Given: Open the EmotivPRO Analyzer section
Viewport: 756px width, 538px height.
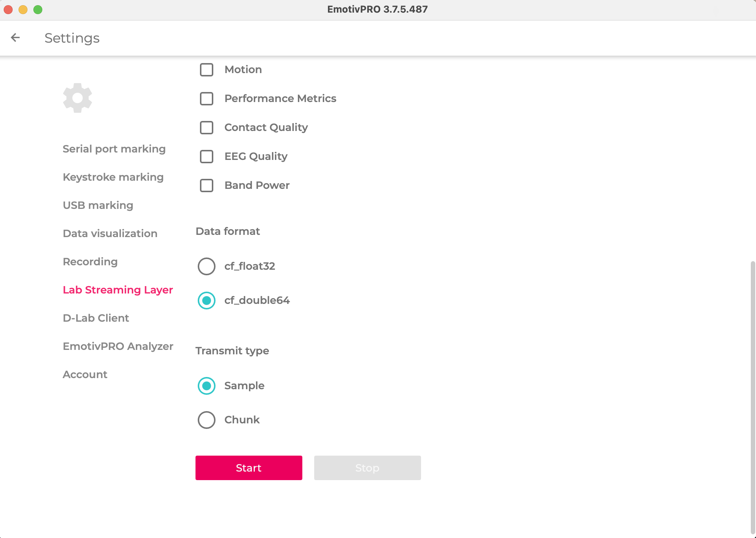Looking at the screenshot, I should tap(118, 346).
